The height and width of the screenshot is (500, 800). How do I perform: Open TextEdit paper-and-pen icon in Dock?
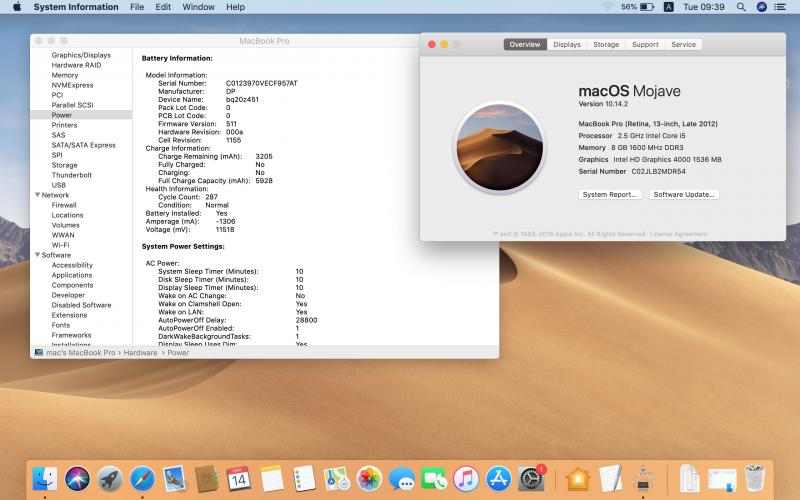[x=610, y=479]
